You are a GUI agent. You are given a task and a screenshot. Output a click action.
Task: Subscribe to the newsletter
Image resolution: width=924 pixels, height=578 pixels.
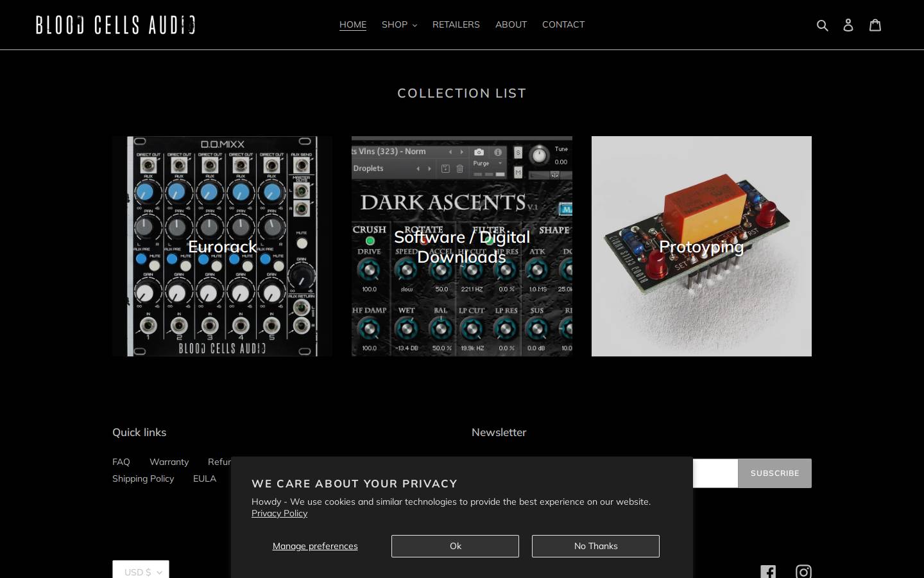(x=774, y=473)
